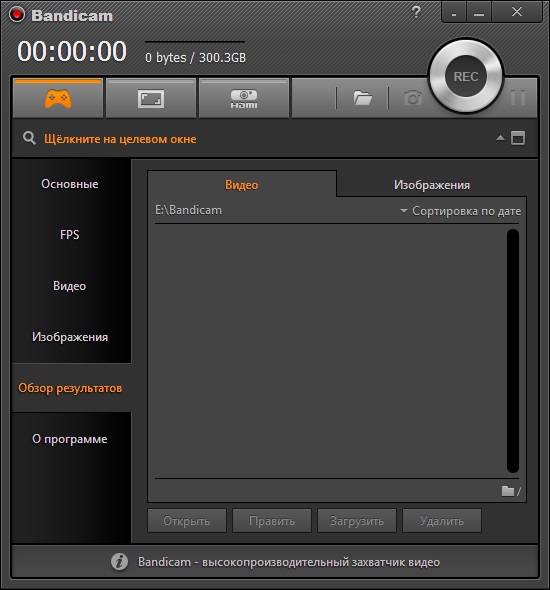Select the game recording mode gamepad icon

[x=58, y=99]
